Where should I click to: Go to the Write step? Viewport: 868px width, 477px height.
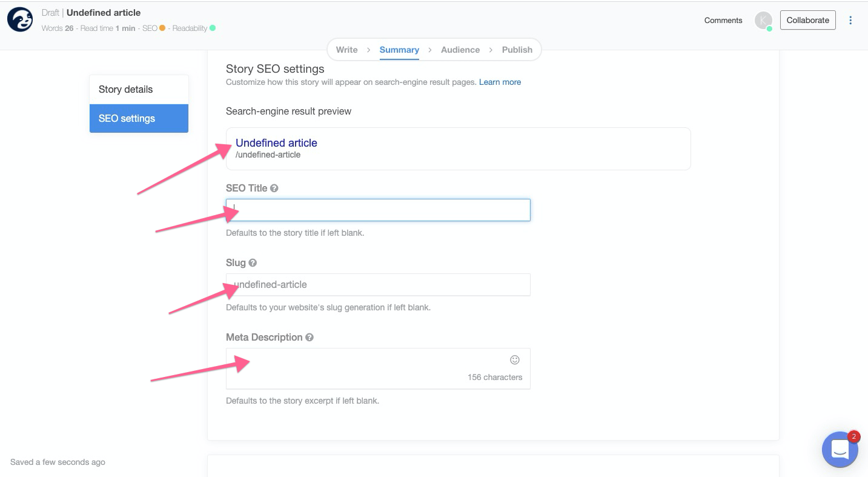(346, 50)
